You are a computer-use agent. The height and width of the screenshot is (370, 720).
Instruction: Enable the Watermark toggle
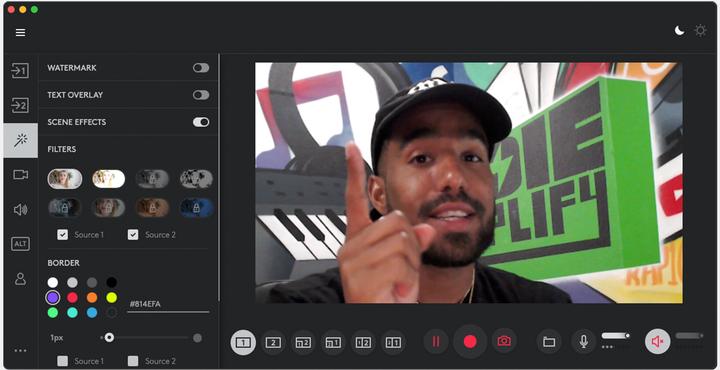point(201,68)
